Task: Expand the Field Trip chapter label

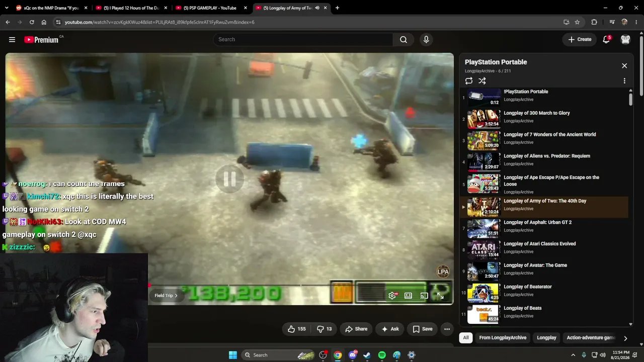Action: point(166,296)
